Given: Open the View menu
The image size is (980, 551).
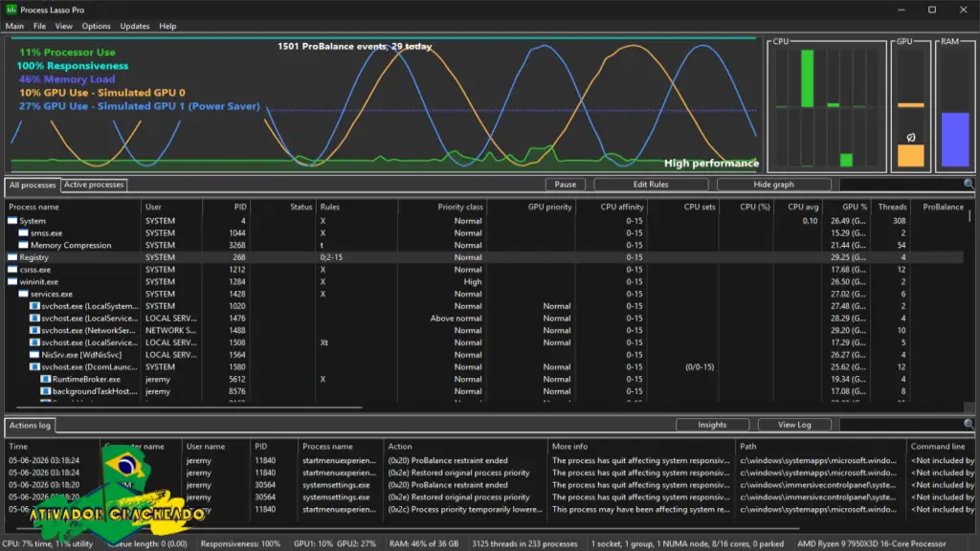Looking at the screenshot, I should click(x=64, y=26).
